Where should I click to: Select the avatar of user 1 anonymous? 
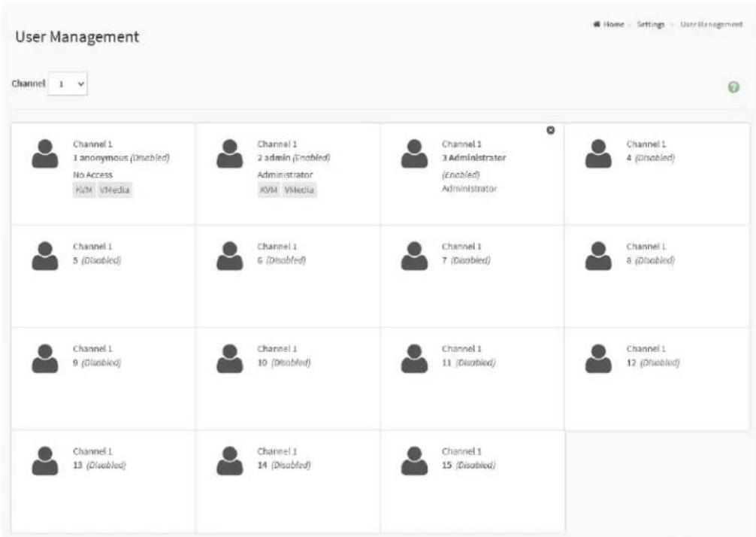(x=45, y=153)
